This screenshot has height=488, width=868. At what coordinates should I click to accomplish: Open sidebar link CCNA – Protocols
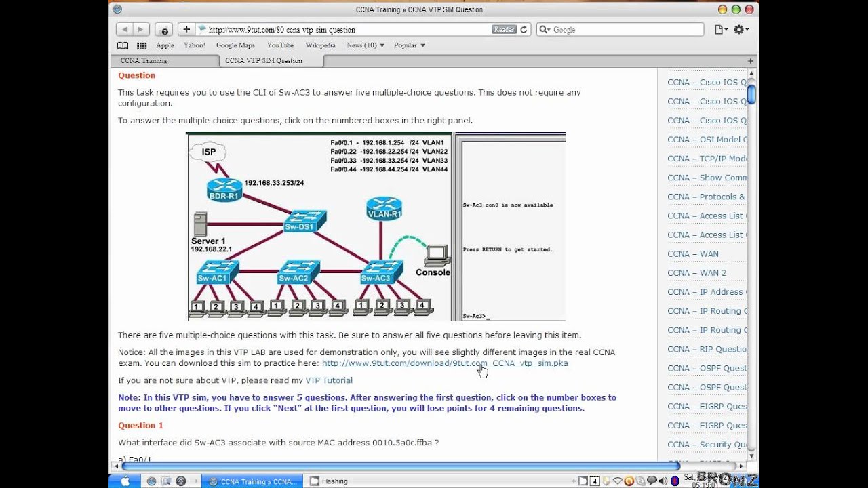click(707, 197)
